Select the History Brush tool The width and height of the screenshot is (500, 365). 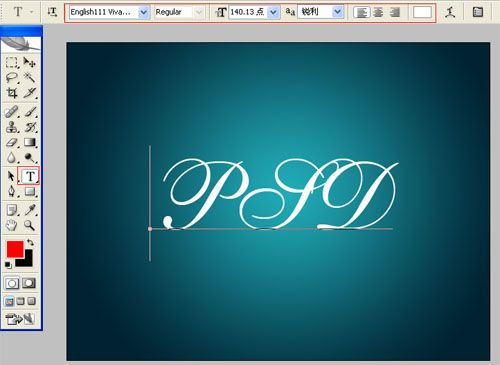(30, 127)
